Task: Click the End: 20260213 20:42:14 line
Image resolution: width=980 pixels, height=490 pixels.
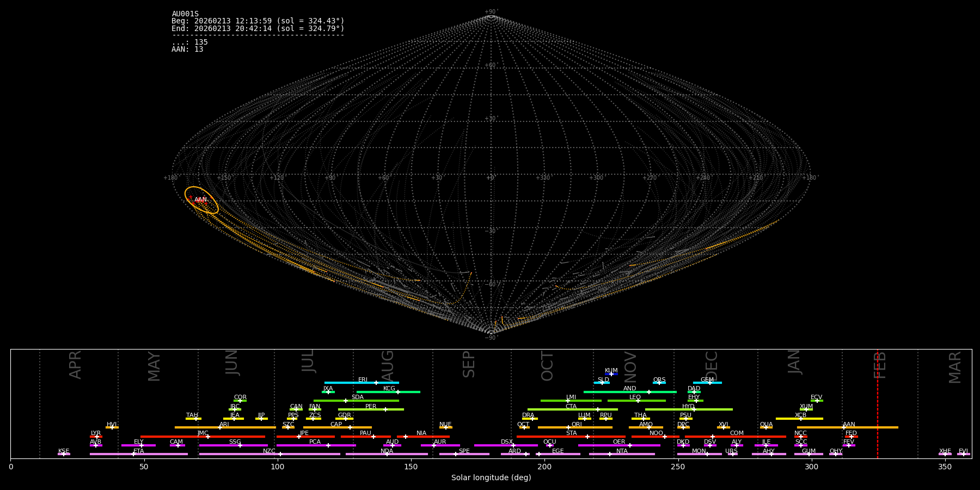Action: point(258,28)
